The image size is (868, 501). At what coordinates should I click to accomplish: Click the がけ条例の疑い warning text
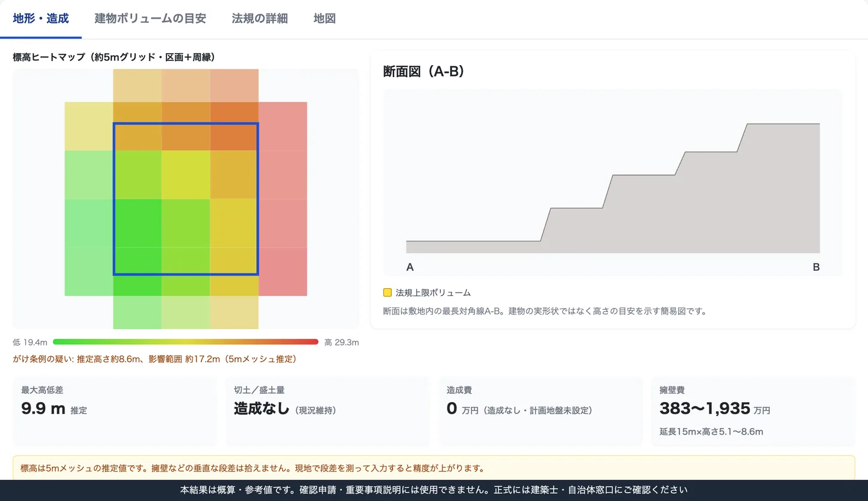tap(154, 359)
